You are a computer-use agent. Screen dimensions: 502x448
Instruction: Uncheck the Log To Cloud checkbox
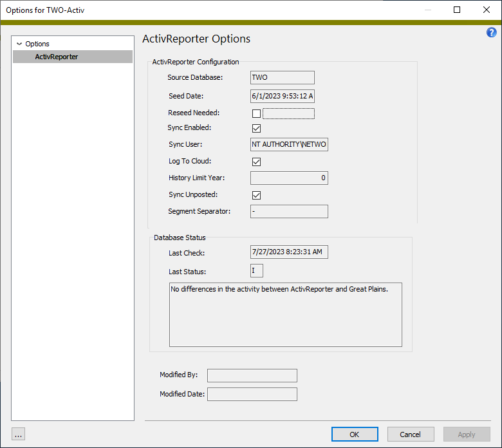click(x=256, y=162)
